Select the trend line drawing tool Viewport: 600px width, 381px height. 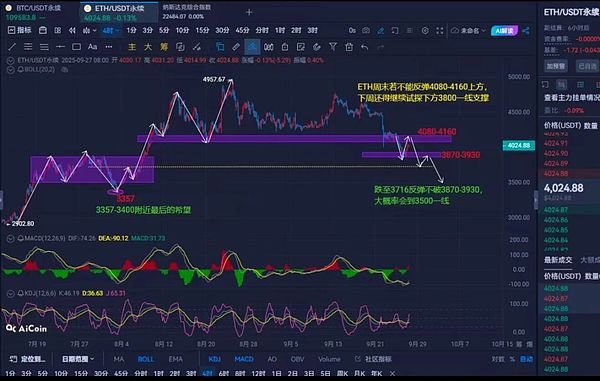coord(12,47)
